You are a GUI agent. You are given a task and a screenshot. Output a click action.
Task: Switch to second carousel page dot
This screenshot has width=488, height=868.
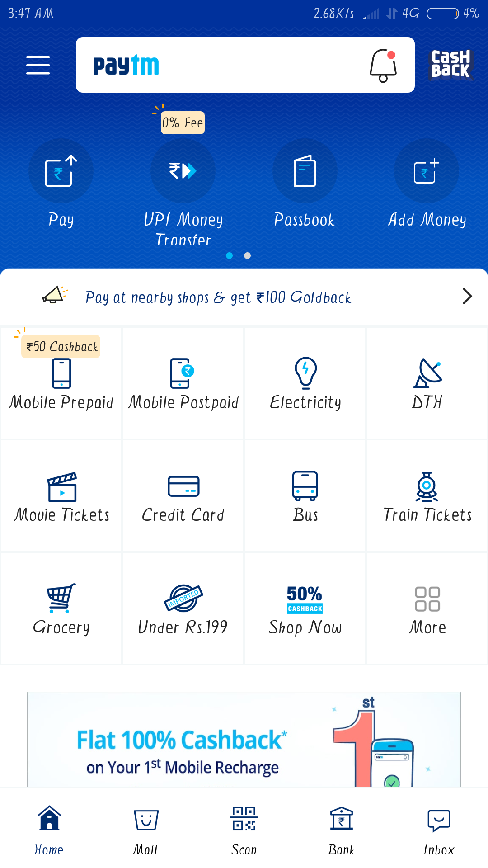(x=247, y=255)
